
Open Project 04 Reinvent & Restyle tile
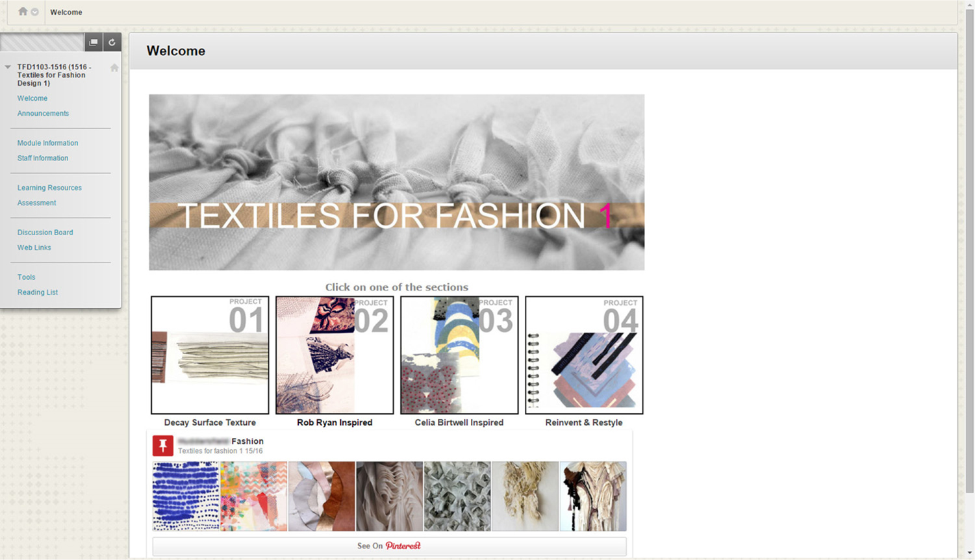[584, 355]
